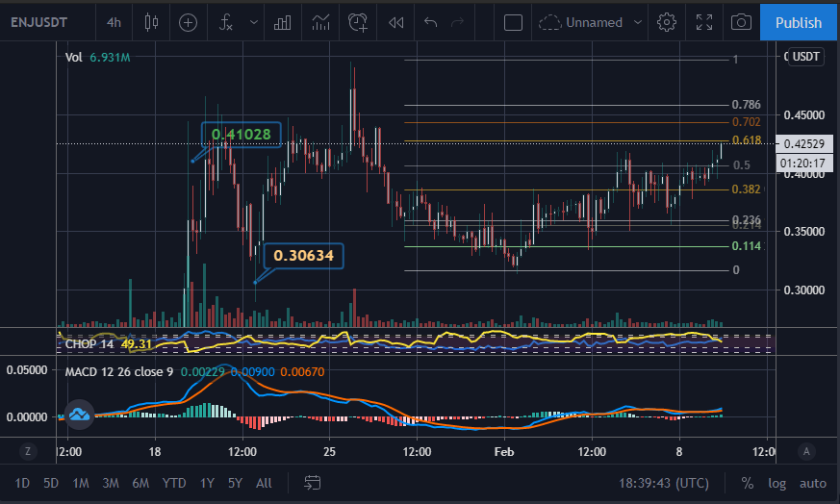
Task: Select the 3M time range
Action: [x=111, y=483]
